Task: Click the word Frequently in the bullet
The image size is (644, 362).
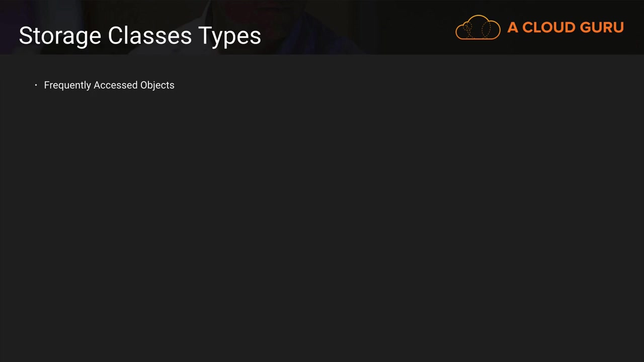Action: [67, 85]
